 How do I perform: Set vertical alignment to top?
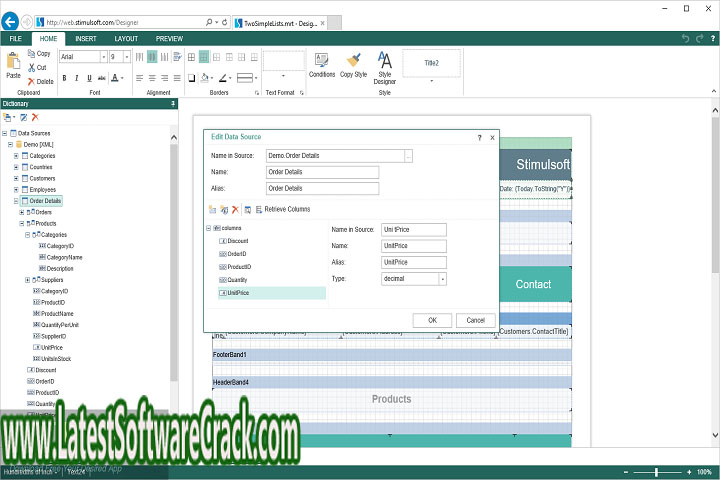(140, 57)
